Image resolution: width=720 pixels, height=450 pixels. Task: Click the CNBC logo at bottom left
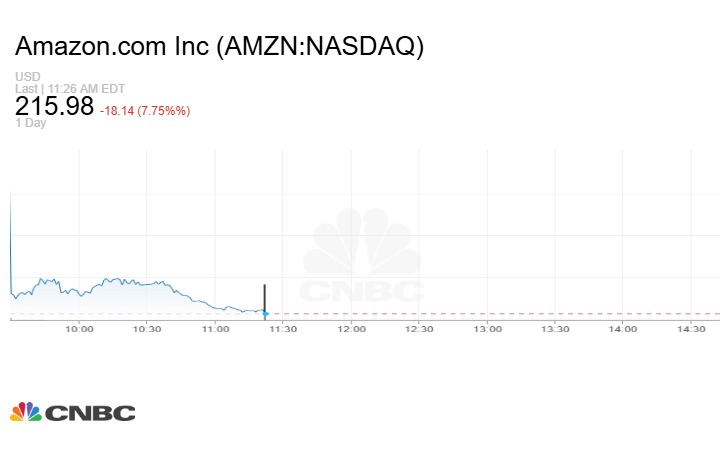coord(72,412)
